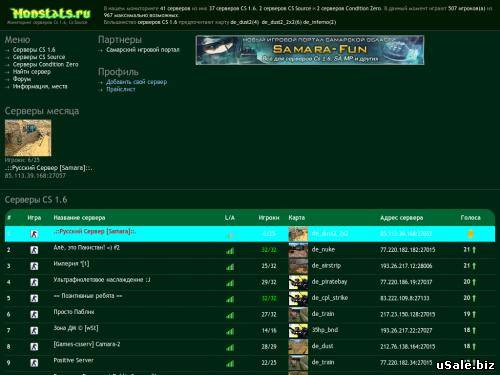Click vote up arrow for de_nuke server
500x375 pixels.
[x=474, y=249]
